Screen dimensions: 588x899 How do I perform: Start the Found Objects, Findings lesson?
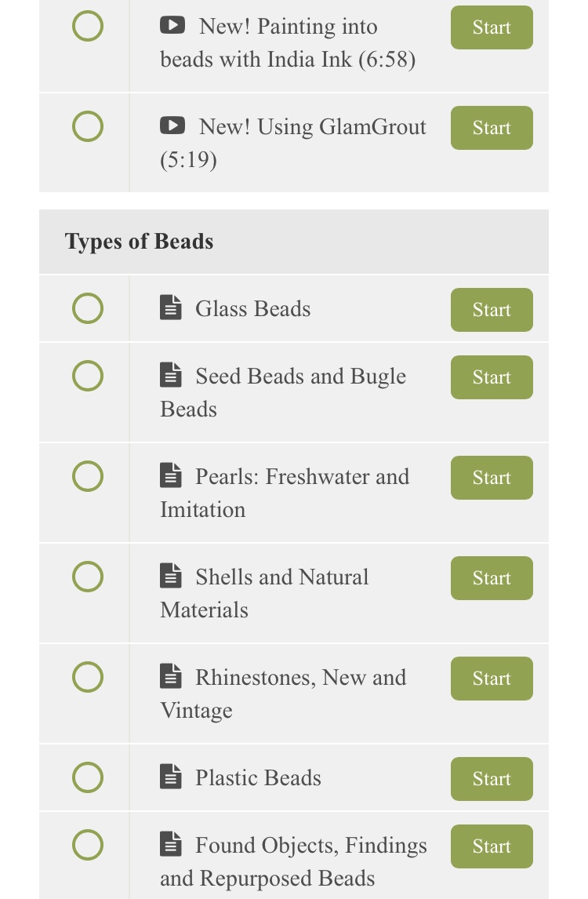coord(492,846)
